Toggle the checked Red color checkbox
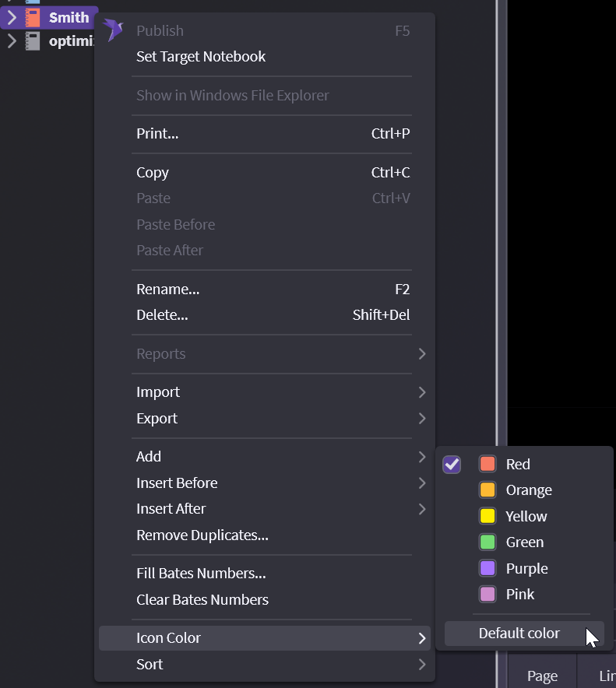 coord(452,465)
